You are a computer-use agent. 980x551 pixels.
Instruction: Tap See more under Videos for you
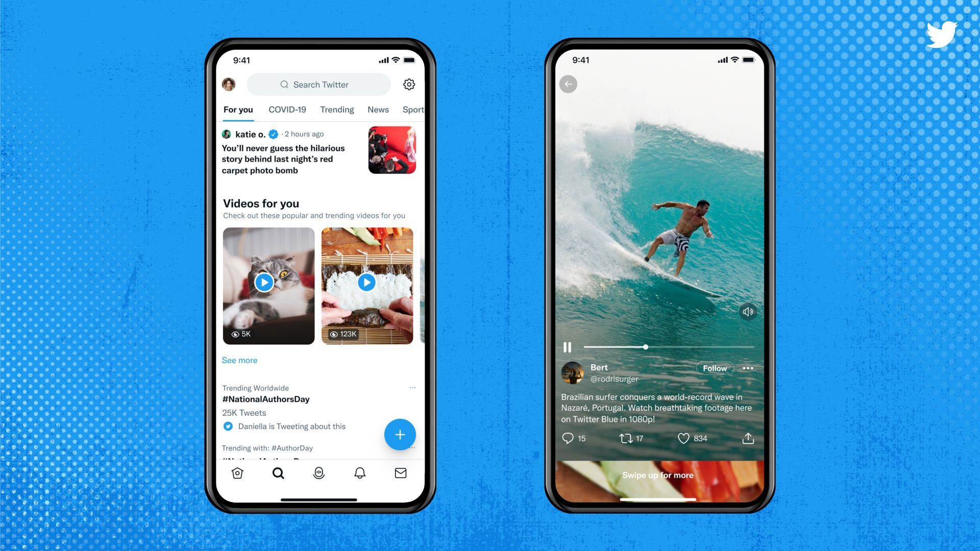pyautogui.click(x=239, y=360)
